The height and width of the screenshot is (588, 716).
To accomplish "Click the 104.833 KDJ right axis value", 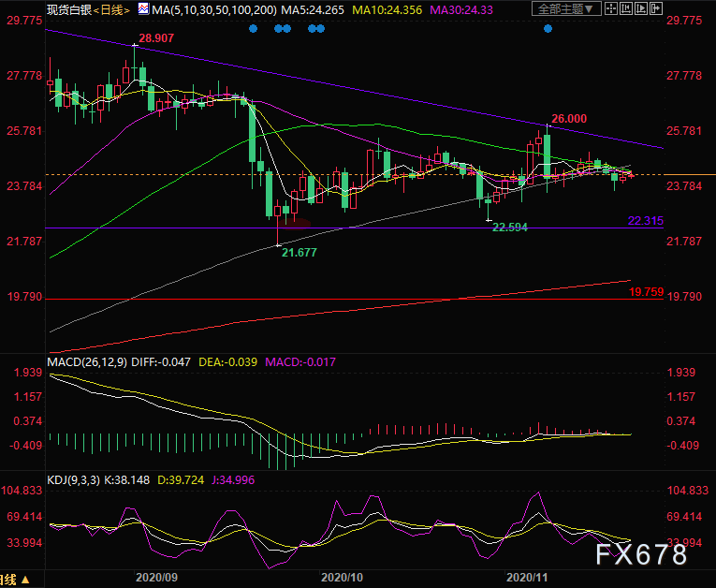I will [x=687, y=491].
